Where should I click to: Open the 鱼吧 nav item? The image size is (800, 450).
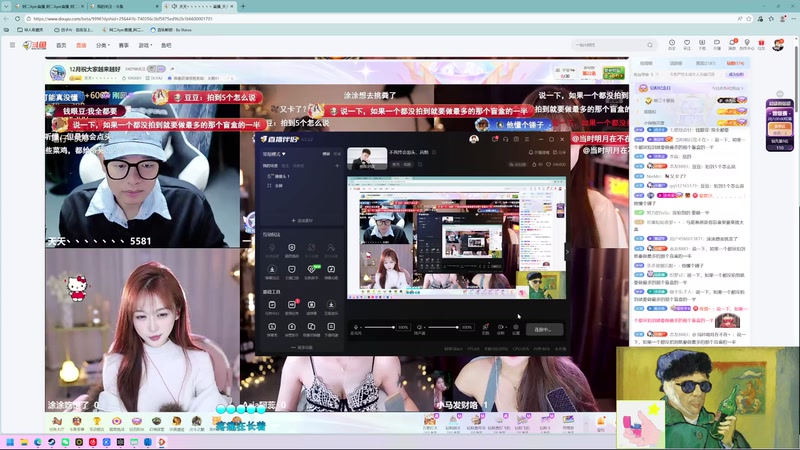click(x=166, y=45)
